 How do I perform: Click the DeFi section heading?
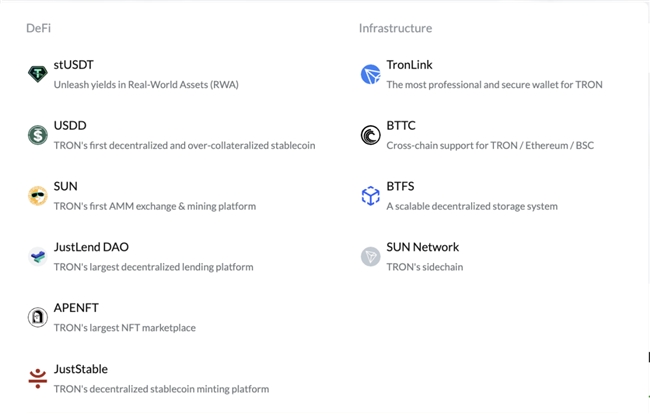click(39, 28)
